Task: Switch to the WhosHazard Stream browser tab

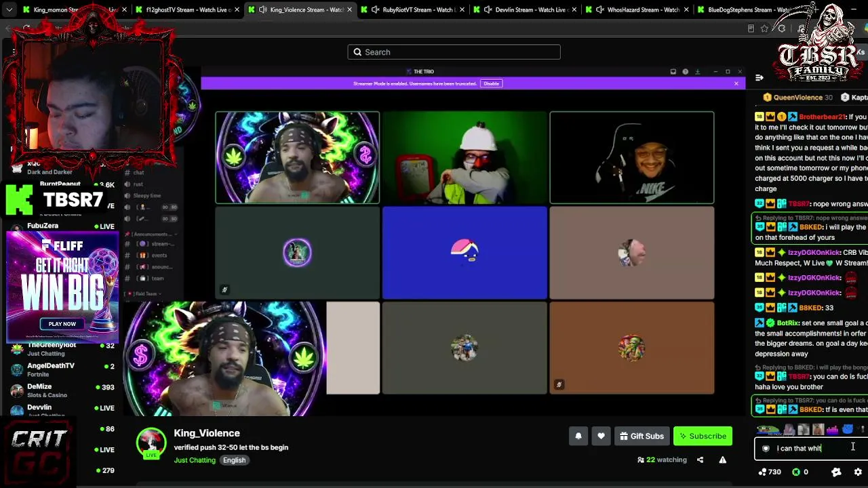Action: tap(636, 9)
